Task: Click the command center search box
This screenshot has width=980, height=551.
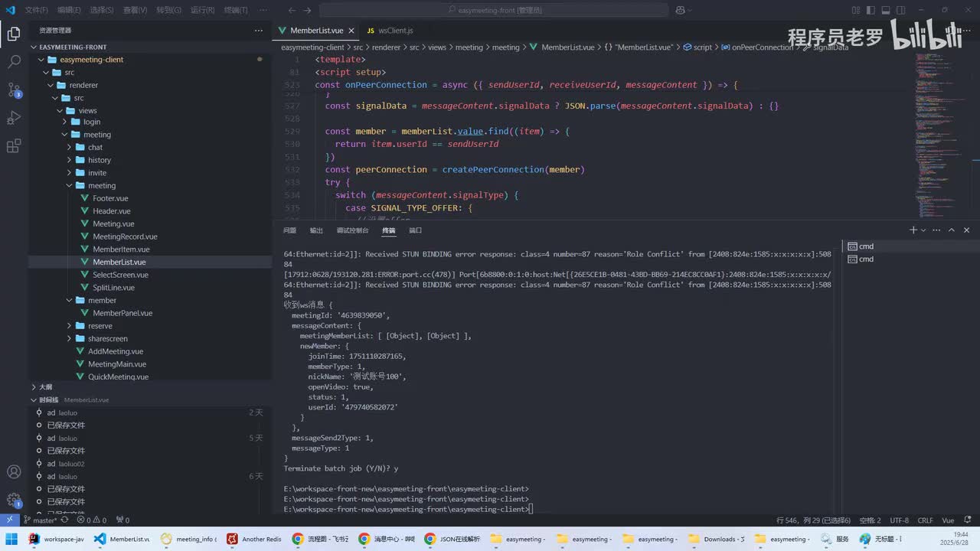Action: click(x=494, y=10)
